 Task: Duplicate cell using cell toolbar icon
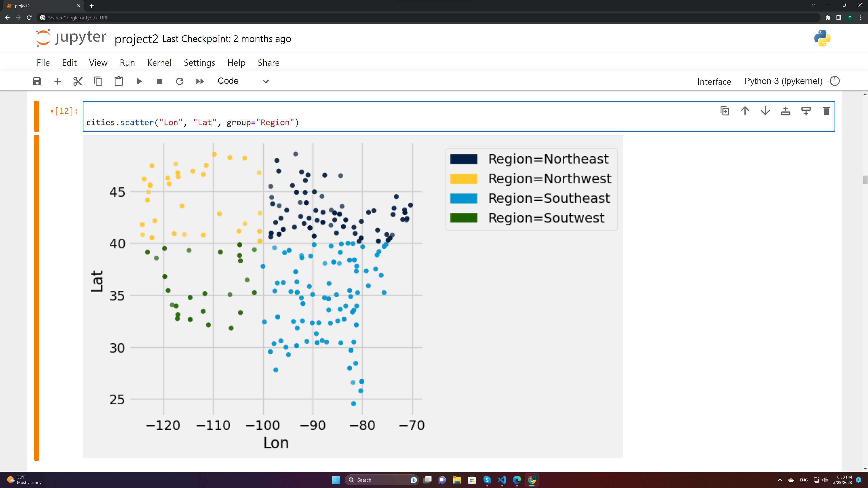pyautogui.click(x=724, y=111)
